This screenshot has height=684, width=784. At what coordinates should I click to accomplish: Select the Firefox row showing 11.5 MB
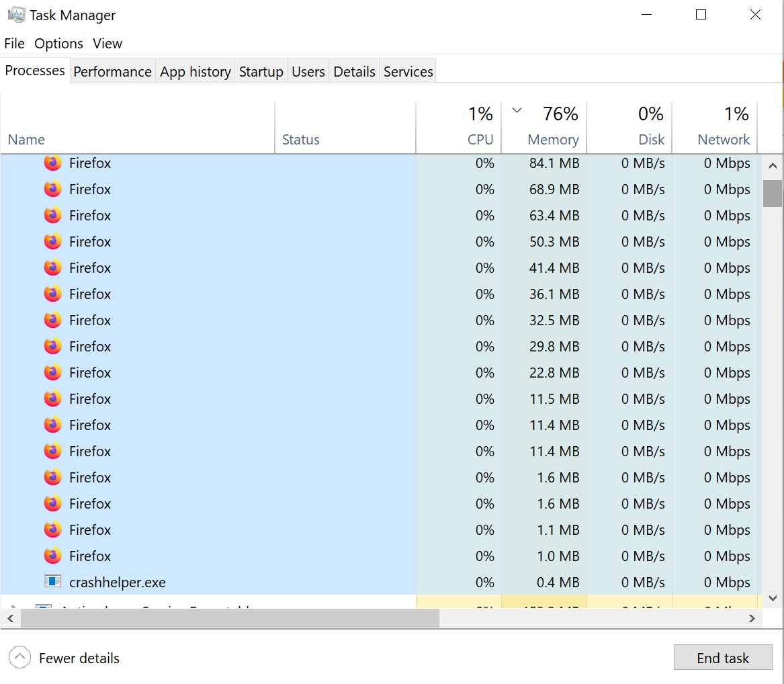[202, 399]
